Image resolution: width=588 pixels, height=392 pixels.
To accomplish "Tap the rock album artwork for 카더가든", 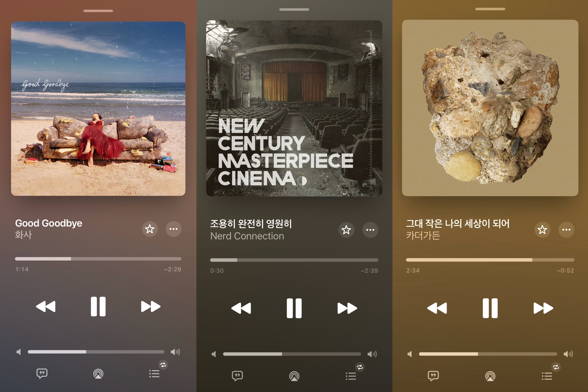I will tap(490, 108).
